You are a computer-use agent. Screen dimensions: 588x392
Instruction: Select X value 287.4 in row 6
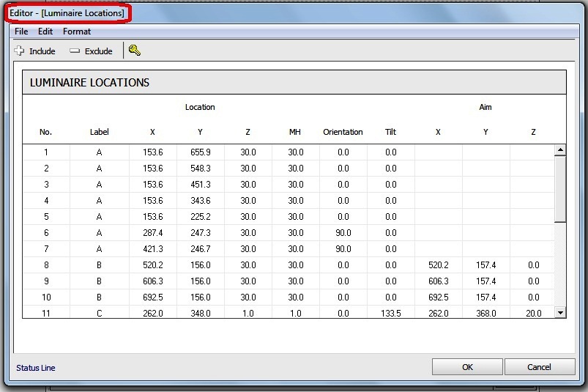[x=152, y=233]
